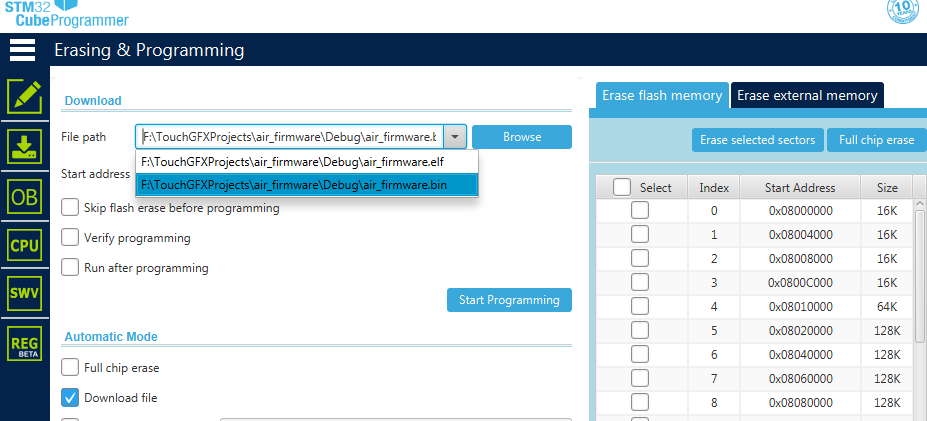
Task: Click inside the File path input field
Action: point(290,137)
